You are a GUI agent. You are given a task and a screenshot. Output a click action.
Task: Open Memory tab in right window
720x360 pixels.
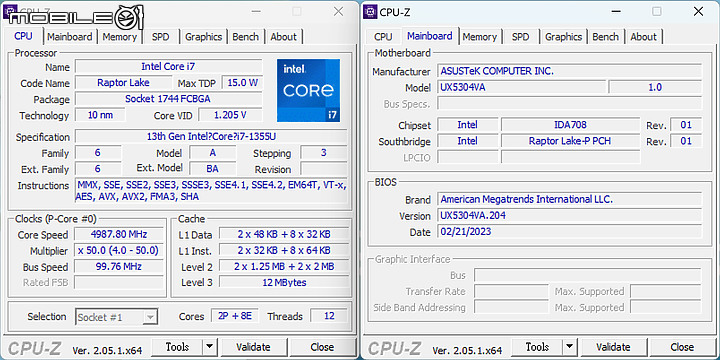point(479,37)
